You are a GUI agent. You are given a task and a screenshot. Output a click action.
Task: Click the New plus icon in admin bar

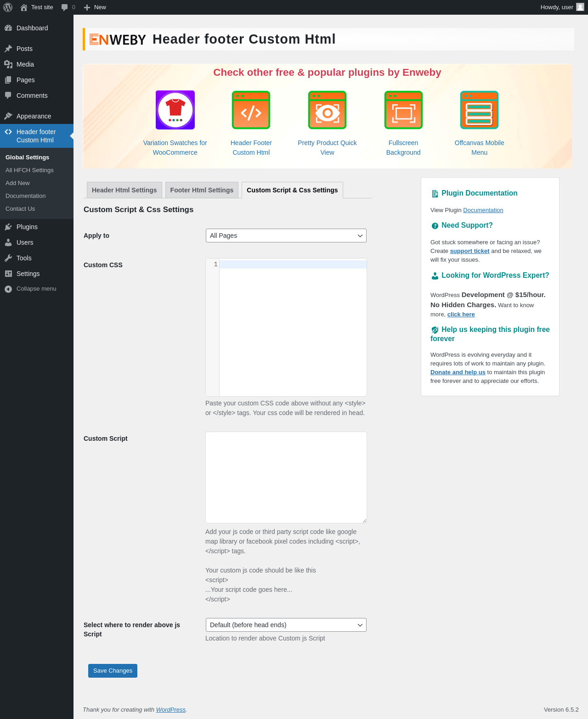[87, 7]
